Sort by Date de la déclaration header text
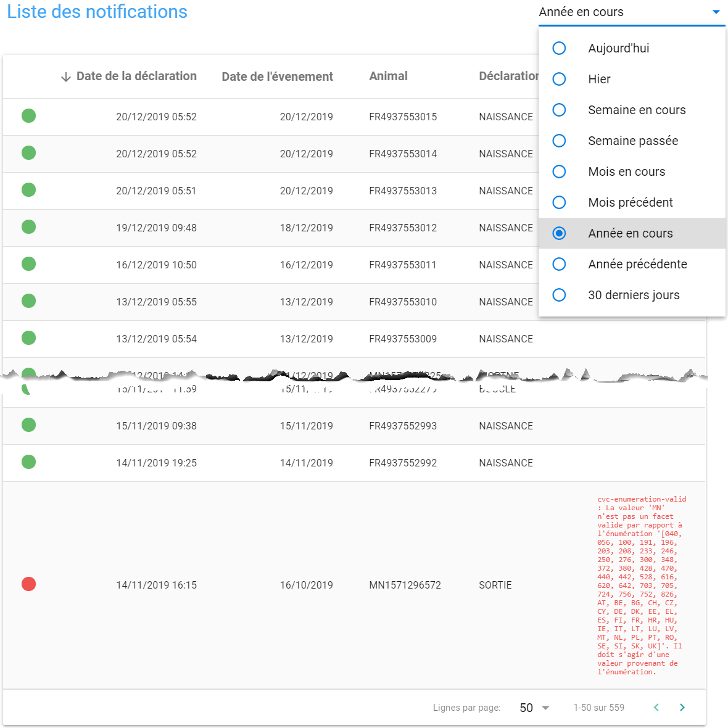The height and width of the screenshot is (728, 728). click(136, 76)
